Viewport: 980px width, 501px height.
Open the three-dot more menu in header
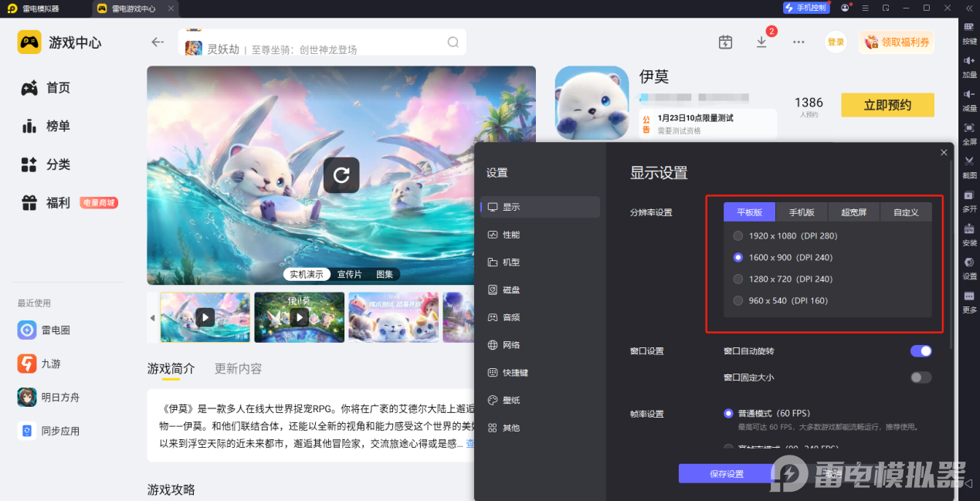click(x=799, y=42)
